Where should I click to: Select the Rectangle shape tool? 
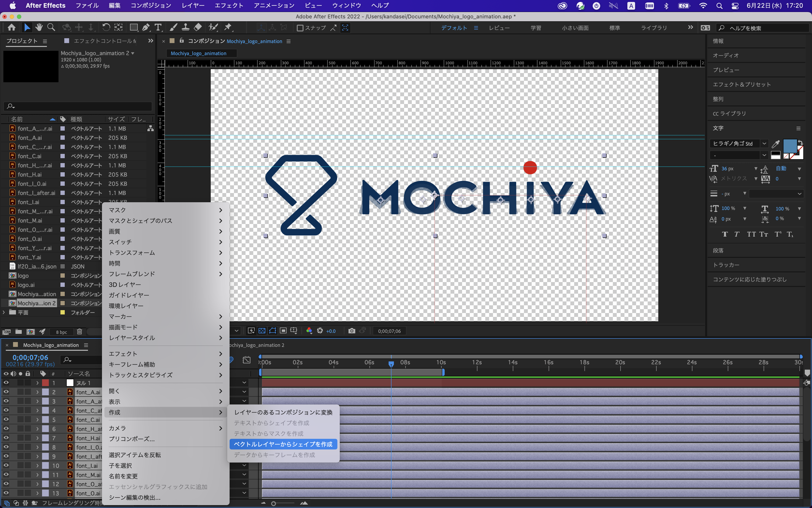coord(134,28)
